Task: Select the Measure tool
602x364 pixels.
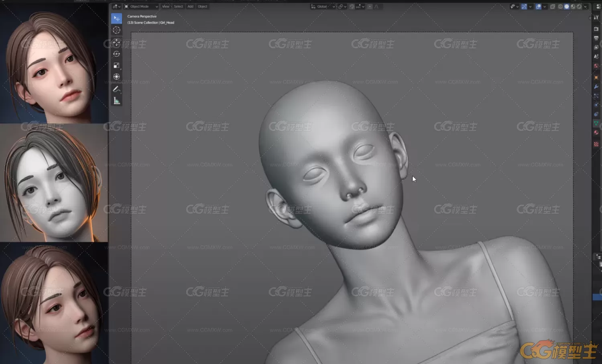Action: pos(116,101)
